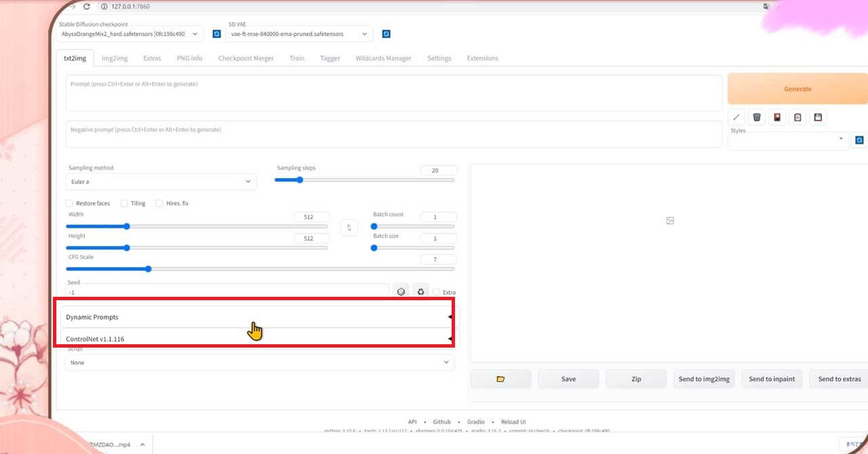The image size is (868, 454).
Task: Open the Settings tab
Action: pyautogui.click(x=439, y=58)
